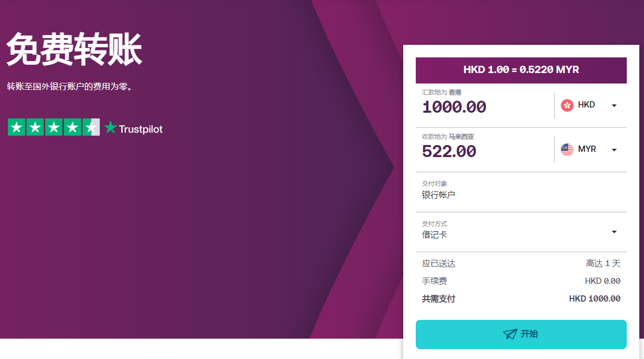Click the 免费转账 heading
The height and width of the screenshot is (359, 644).
point(74,50)
